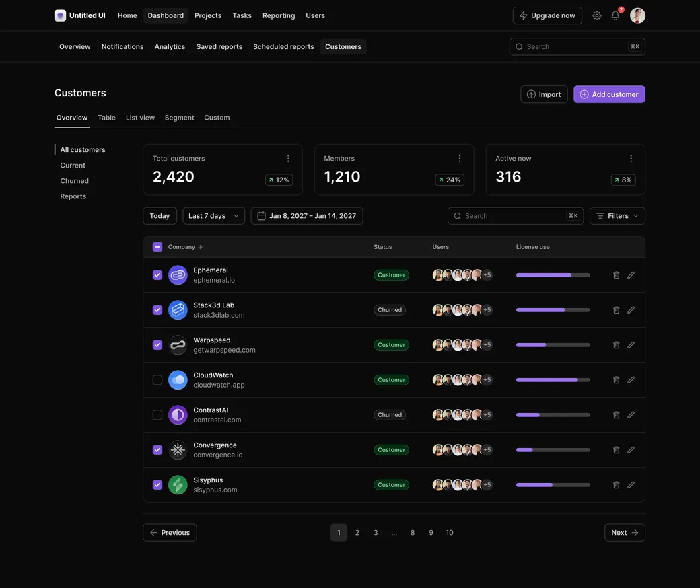Screen dimensions: 700x588
Task: Click the Convergence company logo
Action: click(x=178, y=450)
